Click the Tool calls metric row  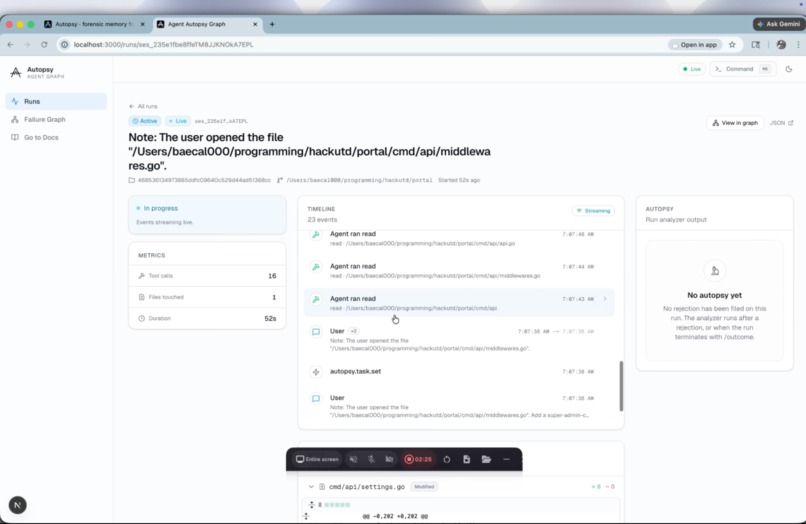click(207, 276)
